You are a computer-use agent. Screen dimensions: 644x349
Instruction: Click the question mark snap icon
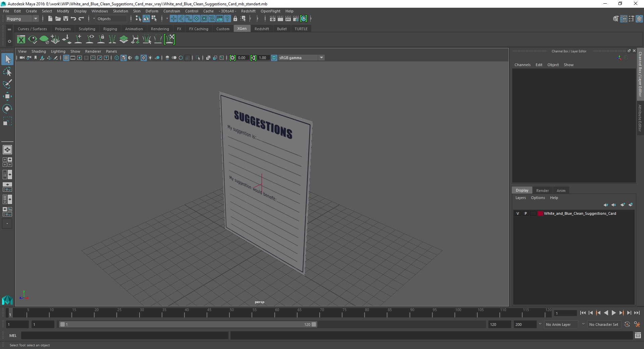(227, 19)
